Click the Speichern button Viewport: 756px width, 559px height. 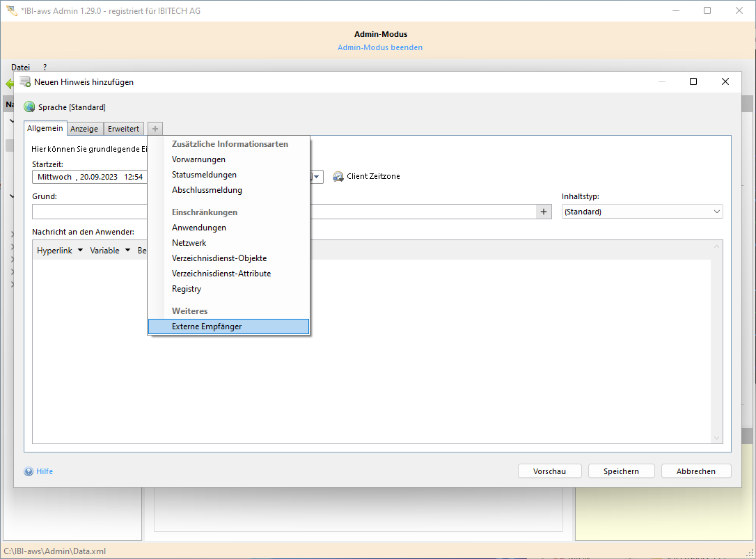[621, 471]
